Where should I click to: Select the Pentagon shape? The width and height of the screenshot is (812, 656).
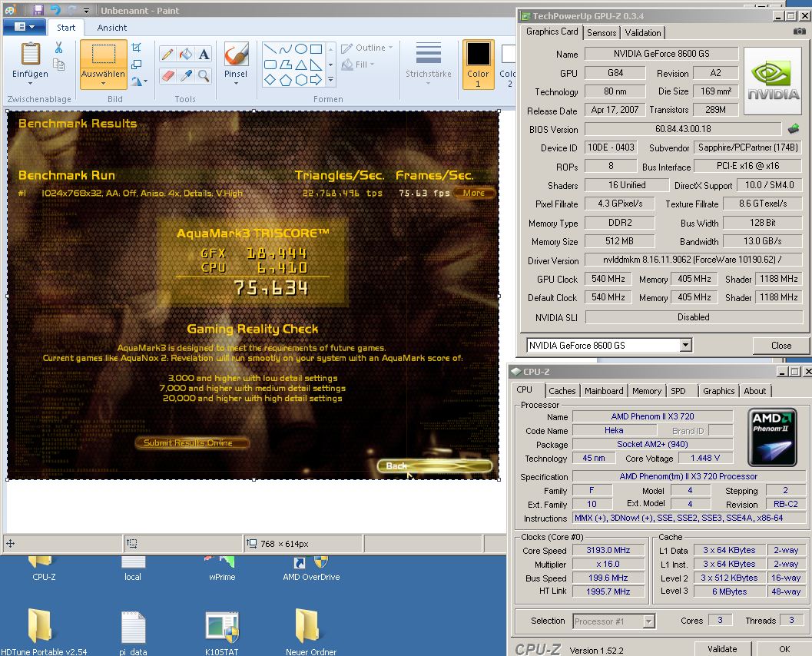pyautogui.click(x=285, y=80)
